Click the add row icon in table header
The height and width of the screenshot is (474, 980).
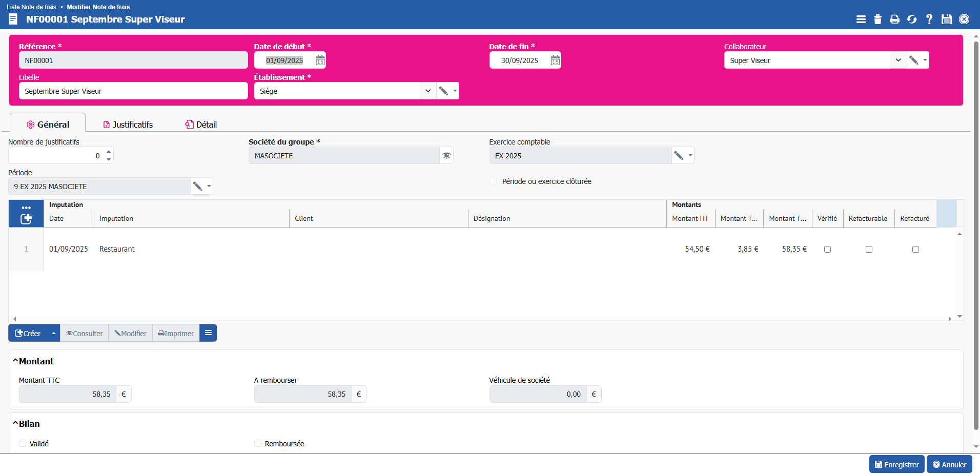[x=26, y=219]
